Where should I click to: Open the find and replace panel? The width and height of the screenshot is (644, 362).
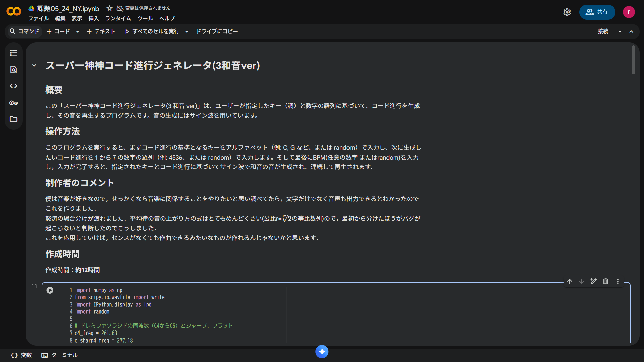click(x=13, y=69)
